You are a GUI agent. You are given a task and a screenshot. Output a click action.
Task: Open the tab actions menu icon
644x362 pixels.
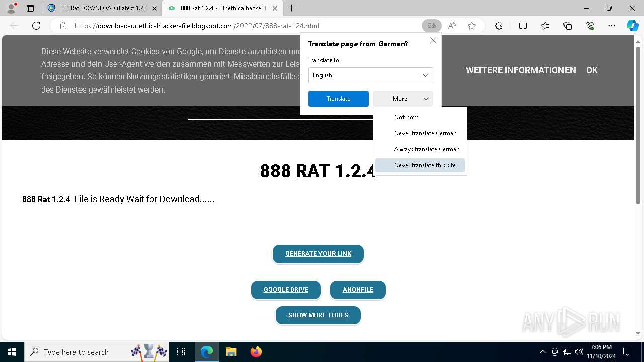click(30, 8)
